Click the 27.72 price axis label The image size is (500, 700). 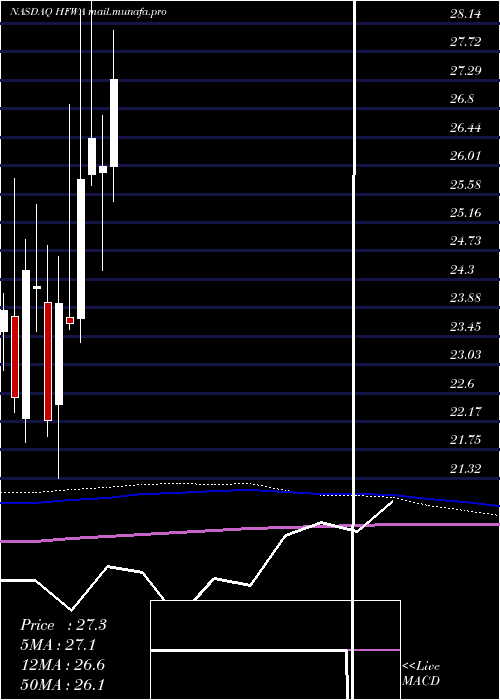466,42
